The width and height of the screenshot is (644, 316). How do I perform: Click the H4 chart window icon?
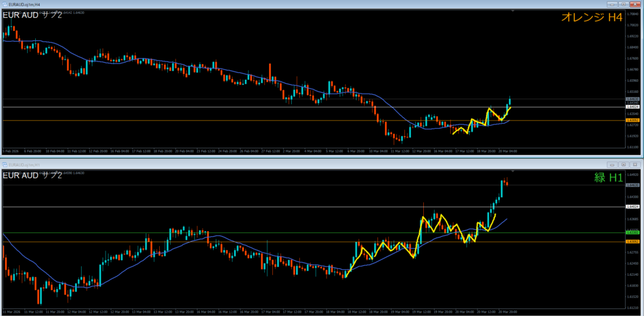tap(4, 4)
